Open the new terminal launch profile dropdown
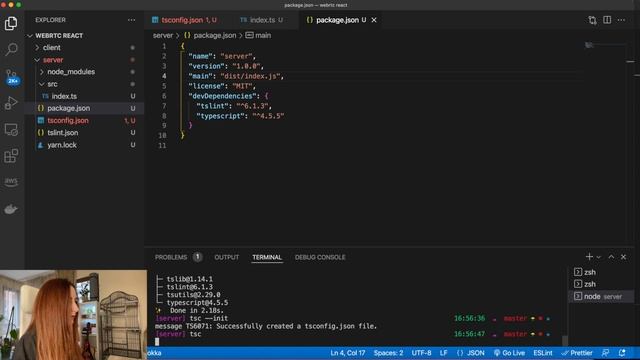The height and width of the screenshot is (360, 640). tap(599, 257)
